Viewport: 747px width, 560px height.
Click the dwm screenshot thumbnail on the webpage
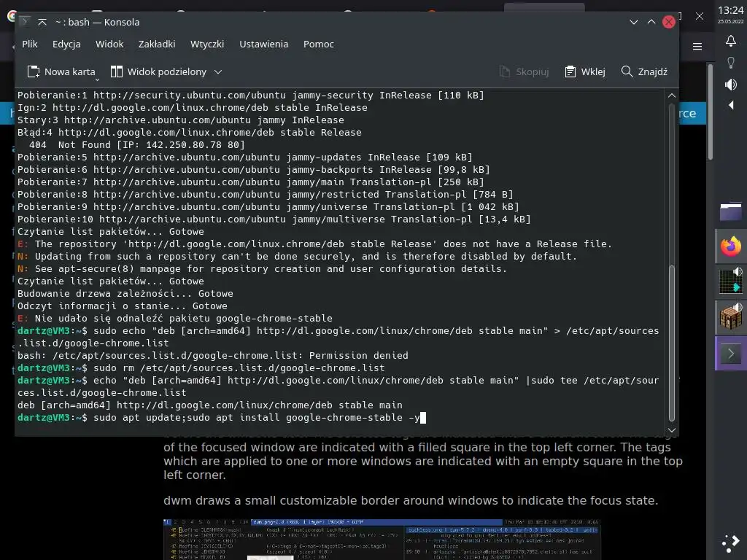click(382, 539)
